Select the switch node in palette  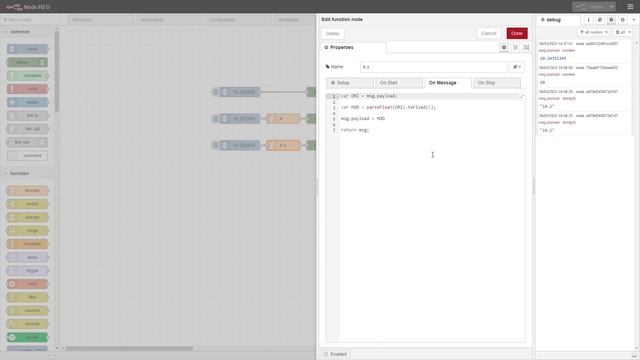tap(27, 204)
